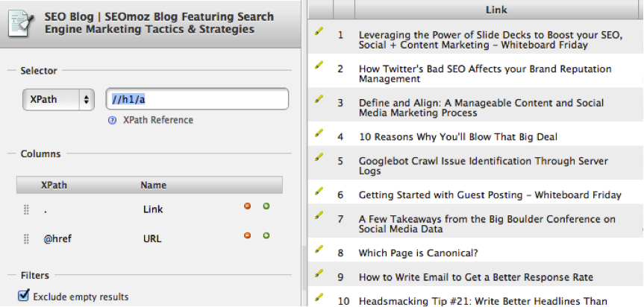Click the drag handle of the Link column row

tap(27, 210)
